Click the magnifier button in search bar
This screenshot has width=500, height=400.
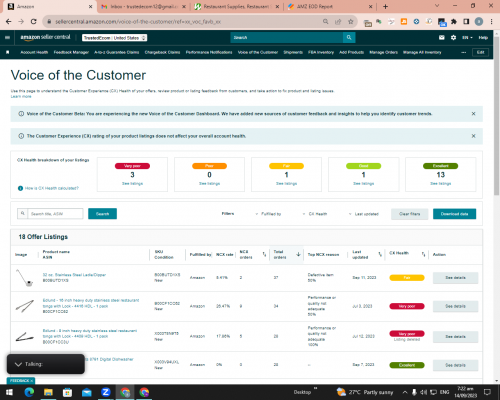coord(349,38)
